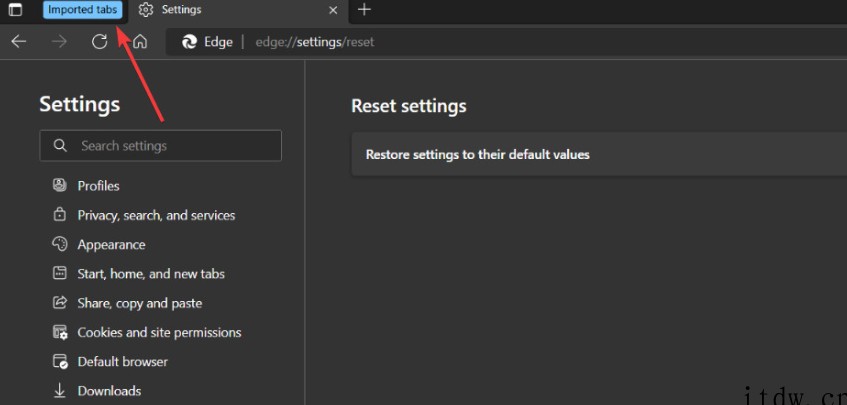
Task: Click the Settings sidebar heading
Action: pos(79,104)
